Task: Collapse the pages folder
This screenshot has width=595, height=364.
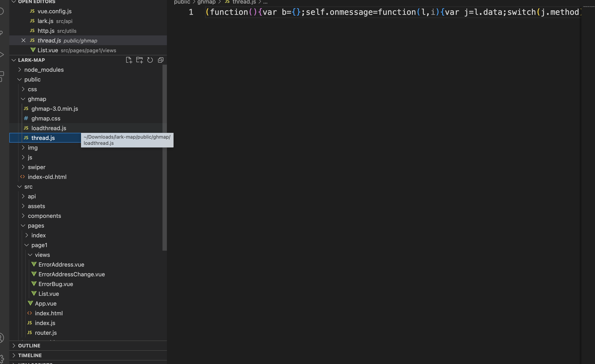Action: point(86,226)
